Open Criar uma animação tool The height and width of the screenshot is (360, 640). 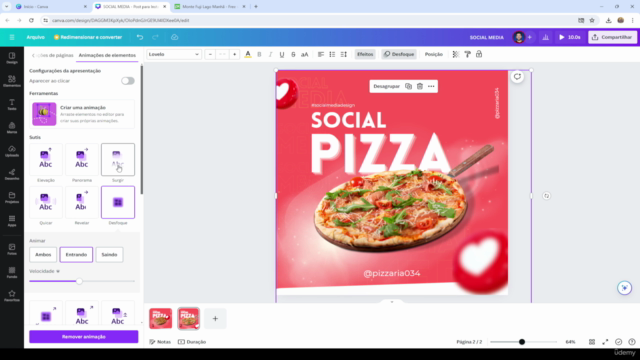(x=82, y=114)
